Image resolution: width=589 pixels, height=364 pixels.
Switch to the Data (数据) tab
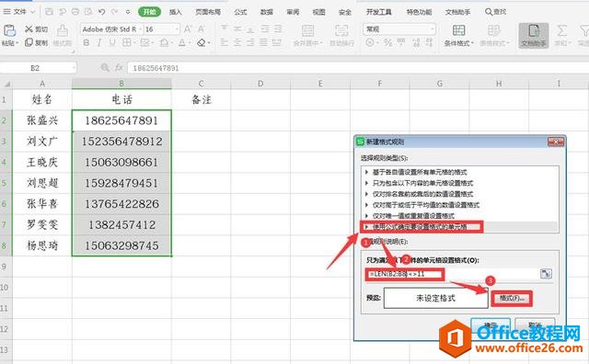(267, 12)
